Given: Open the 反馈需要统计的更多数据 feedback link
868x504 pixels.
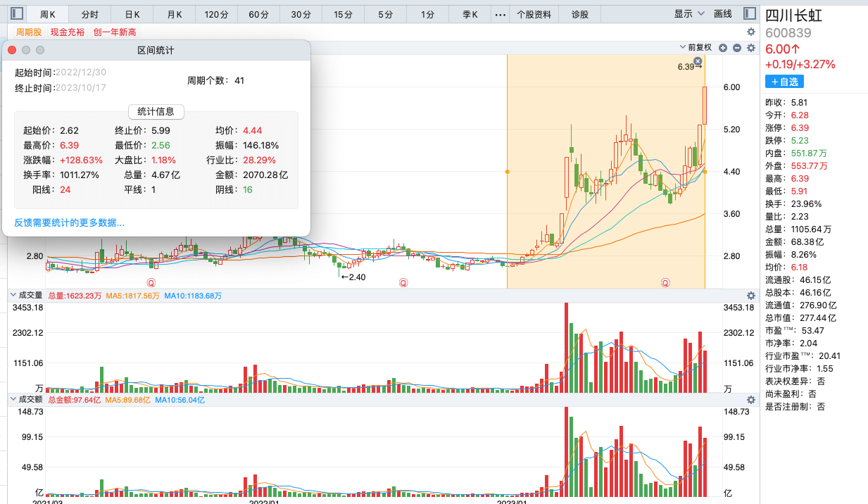Looking at the screenshot, I should 69,223.
